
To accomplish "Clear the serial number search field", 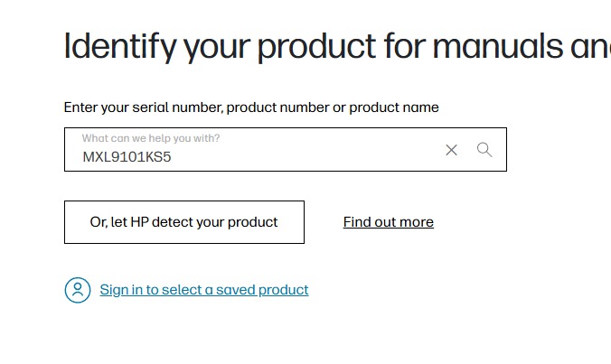I will (451, 150).
